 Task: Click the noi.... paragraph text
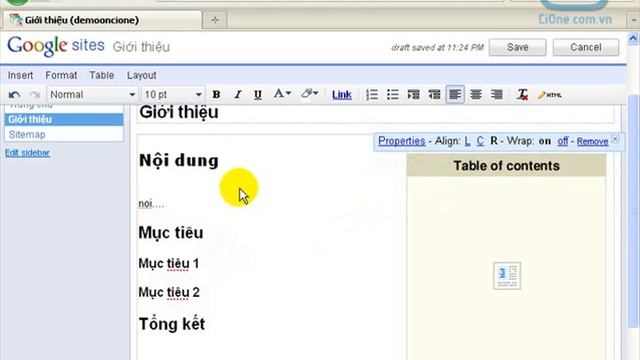[x=151, y=203]
